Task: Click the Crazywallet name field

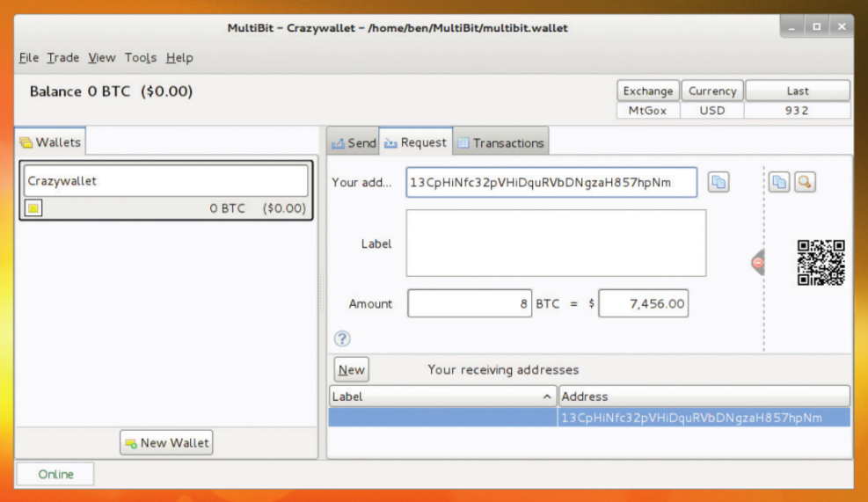Action: coord(165,180)
